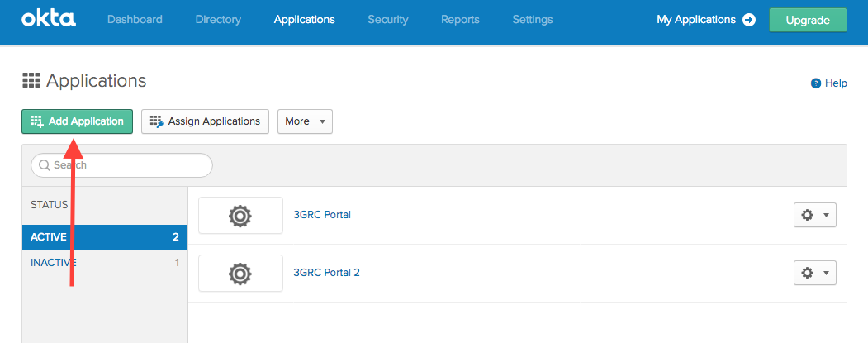The image size is (868, 343).
Task: Select the ACTIVE status filter
Action: tap(105, 237)
